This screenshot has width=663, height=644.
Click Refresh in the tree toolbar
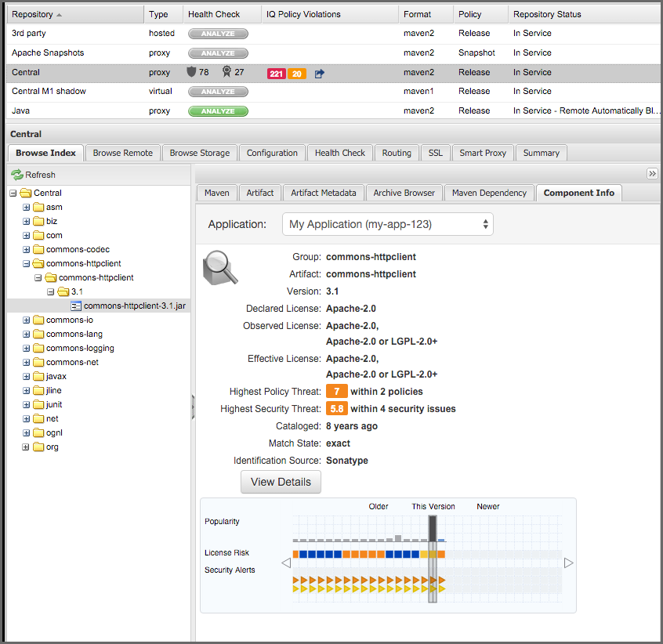[x=34, y=175]
